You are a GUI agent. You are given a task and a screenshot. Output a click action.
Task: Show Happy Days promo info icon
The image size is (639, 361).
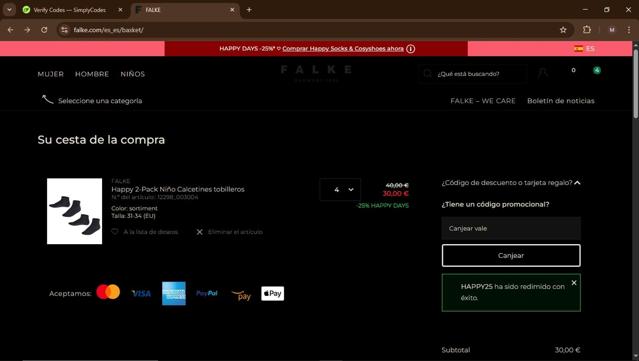(x=410, y=49)
